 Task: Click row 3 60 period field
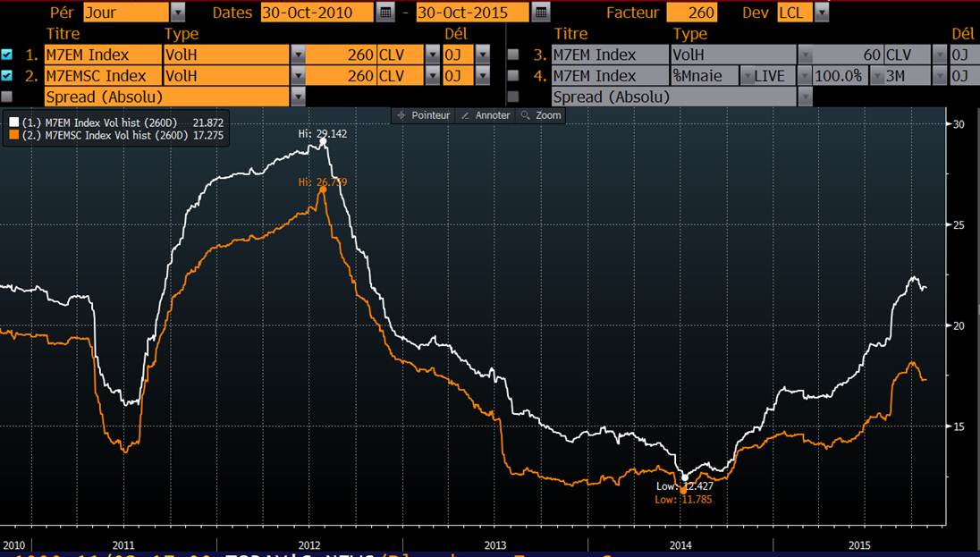(x=849, y=55)
